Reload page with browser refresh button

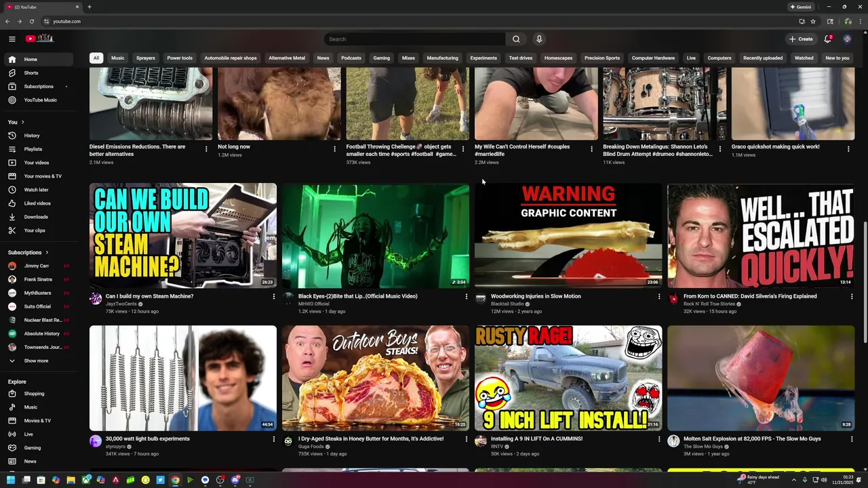[32, 21]
